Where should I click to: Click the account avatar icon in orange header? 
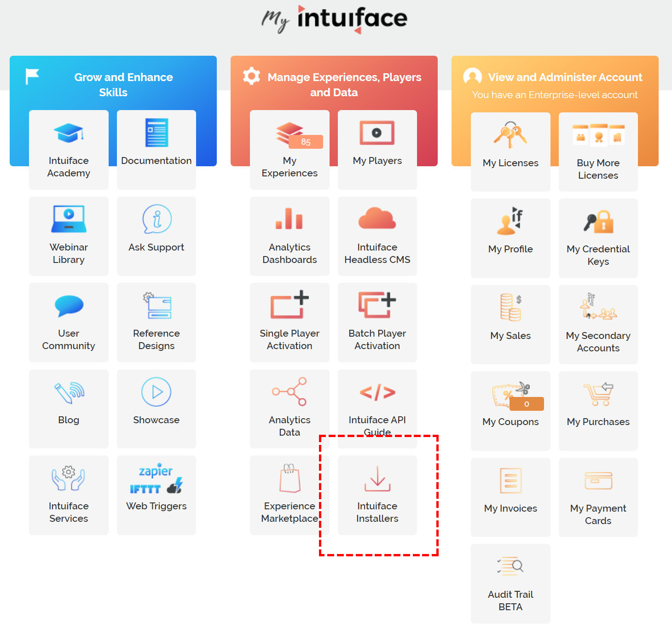[472, 76]
